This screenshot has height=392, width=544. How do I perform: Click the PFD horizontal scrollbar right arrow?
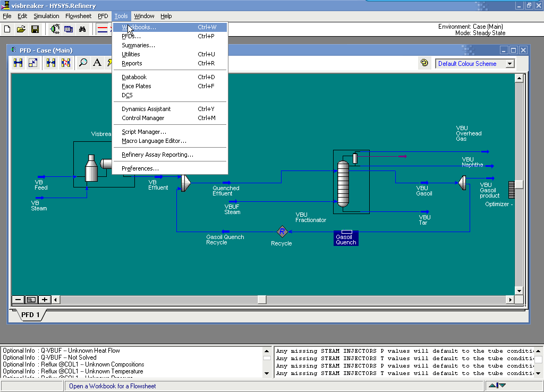pyautogui.click(x=510, y=300)
